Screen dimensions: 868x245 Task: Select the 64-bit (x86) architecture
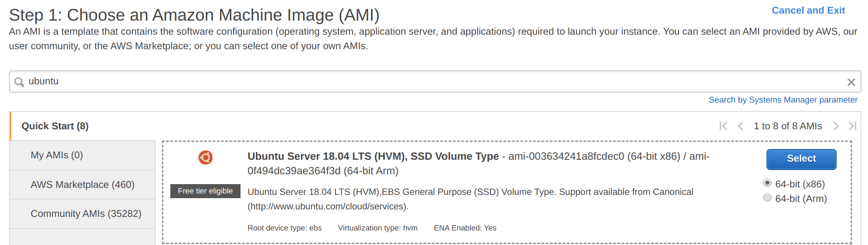[x=767, y=183]
